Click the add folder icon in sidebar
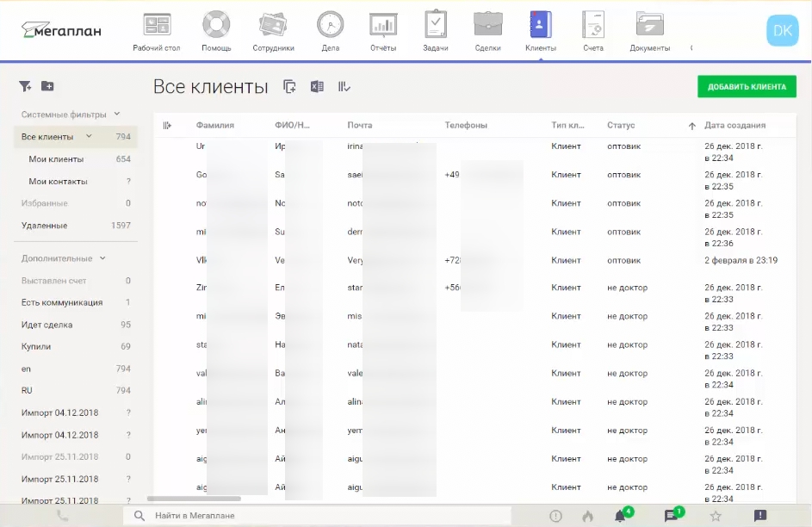This screenshot has height=527, width=812. point(47,86)
